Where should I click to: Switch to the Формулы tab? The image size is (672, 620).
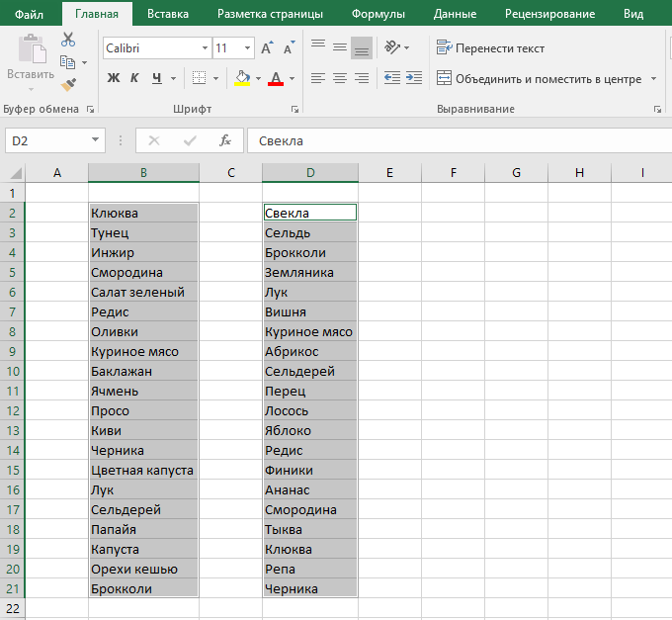tap(378, 14)
